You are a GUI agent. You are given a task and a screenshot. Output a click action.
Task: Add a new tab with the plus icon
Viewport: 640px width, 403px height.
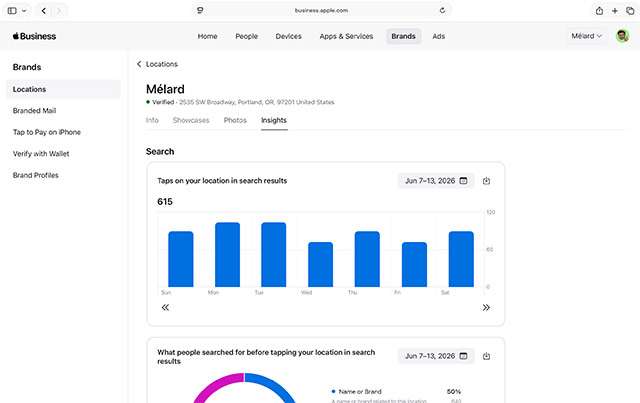click(615, 11)
